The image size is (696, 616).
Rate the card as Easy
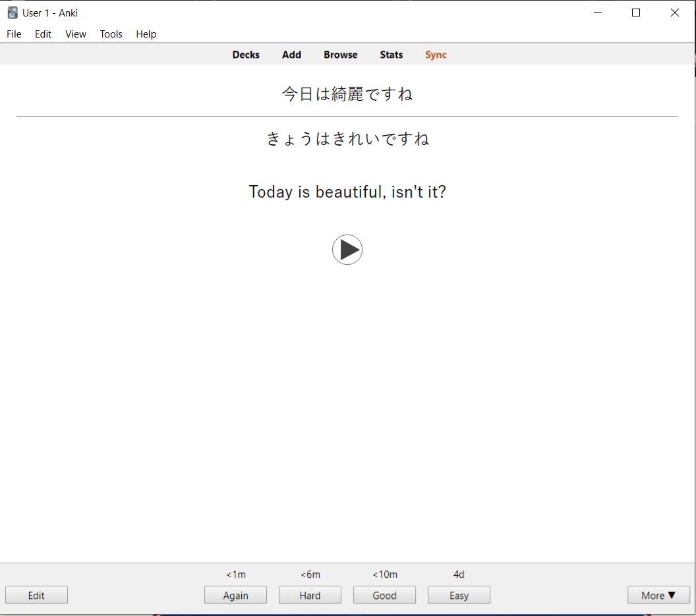[459, 595]
